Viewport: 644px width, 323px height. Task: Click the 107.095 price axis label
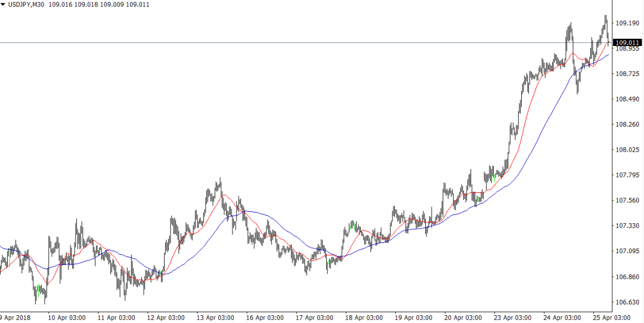(627, 251)
